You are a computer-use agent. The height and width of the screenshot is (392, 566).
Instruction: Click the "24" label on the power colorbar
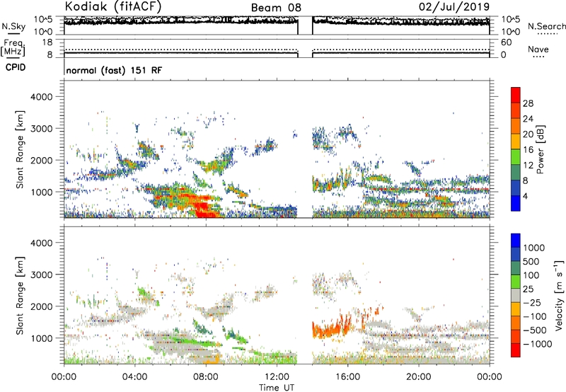click(528, 119)
